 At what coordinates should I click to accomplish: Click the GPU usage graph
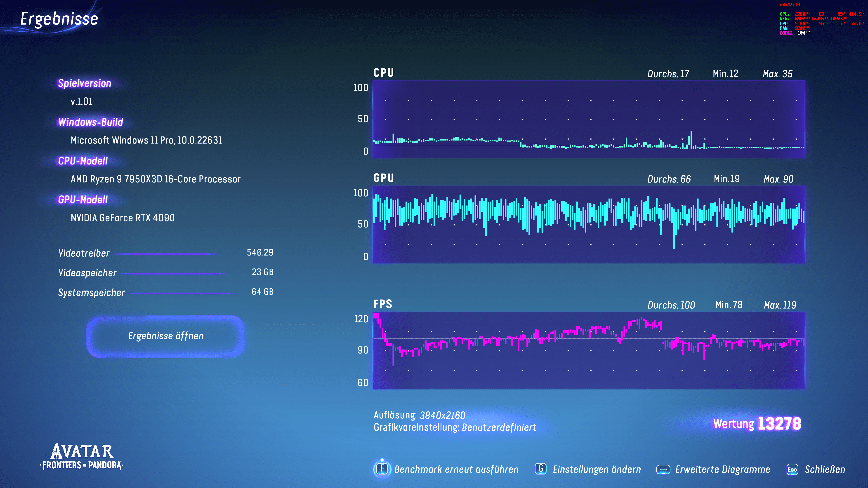[589, 224]
